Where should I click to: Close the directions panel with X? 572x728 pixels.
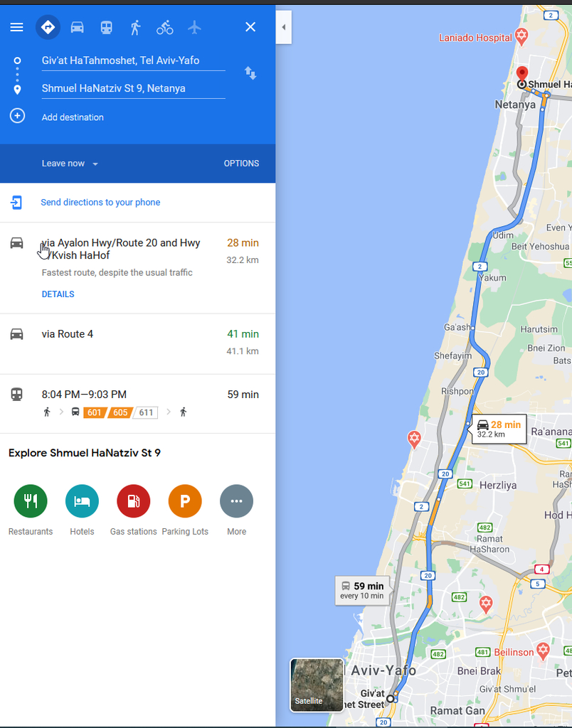click(250, 27)
